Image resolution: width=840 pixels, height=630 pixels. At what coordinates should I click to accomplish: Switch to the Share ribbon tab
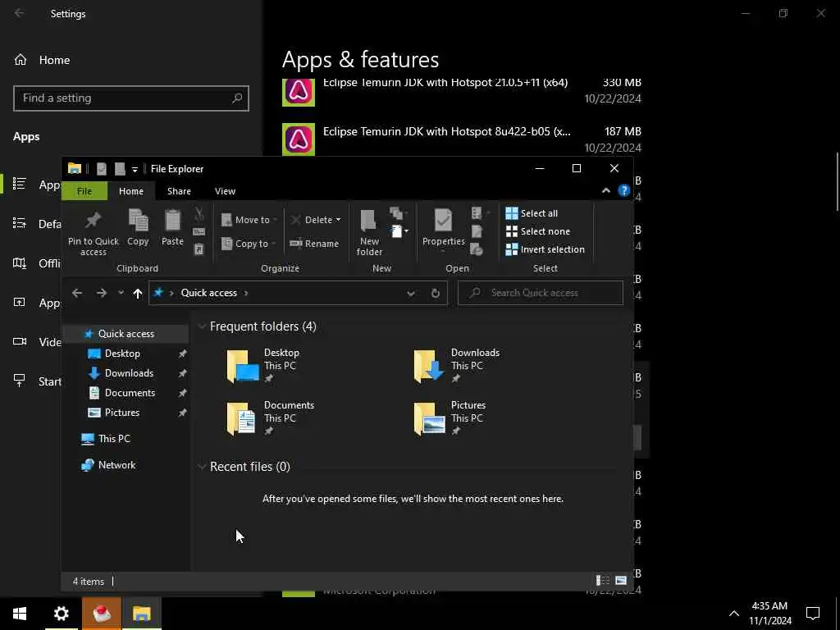pos(179,191)
